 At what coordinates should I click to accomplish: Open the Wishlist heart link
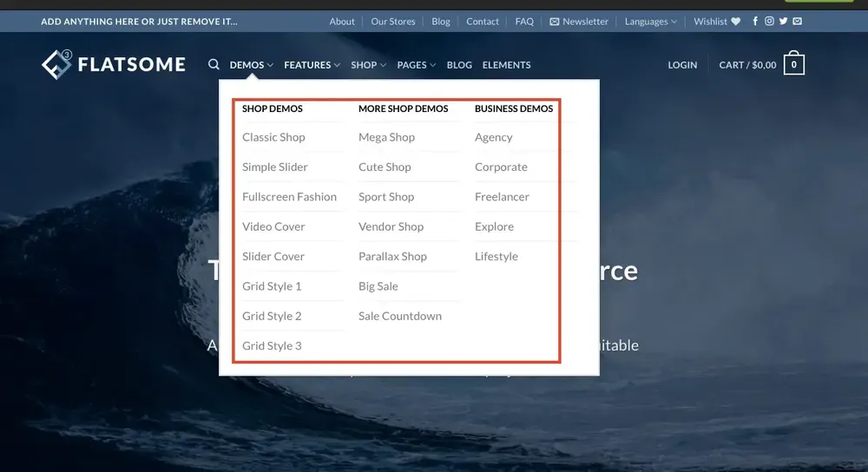717,22
